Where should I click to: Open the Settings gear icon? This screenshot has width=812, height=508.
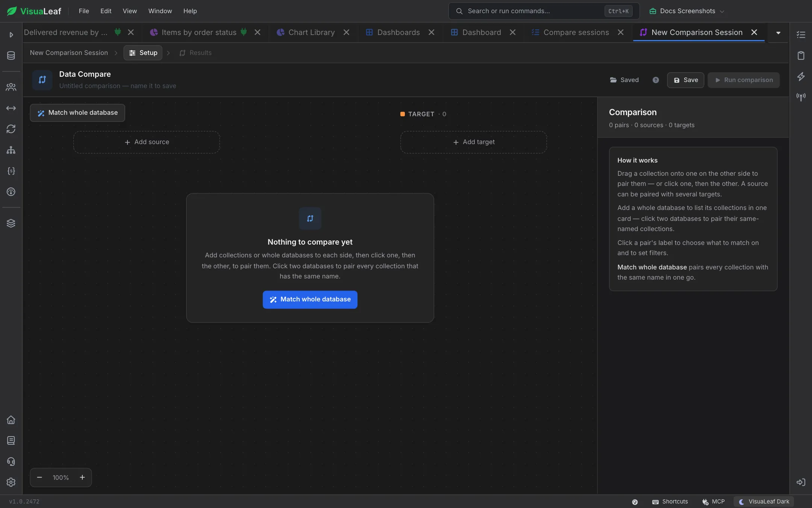11,482
